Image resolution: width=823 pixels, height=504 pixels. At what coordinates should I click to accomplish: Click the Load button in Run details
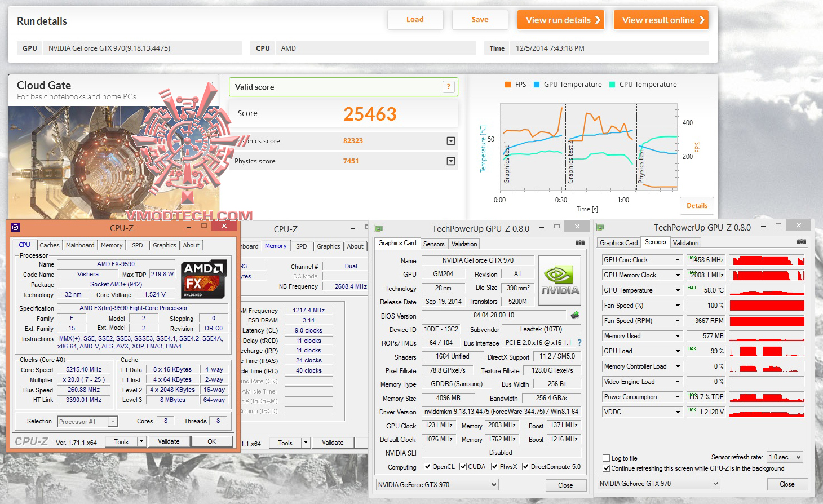click(415, 20)
